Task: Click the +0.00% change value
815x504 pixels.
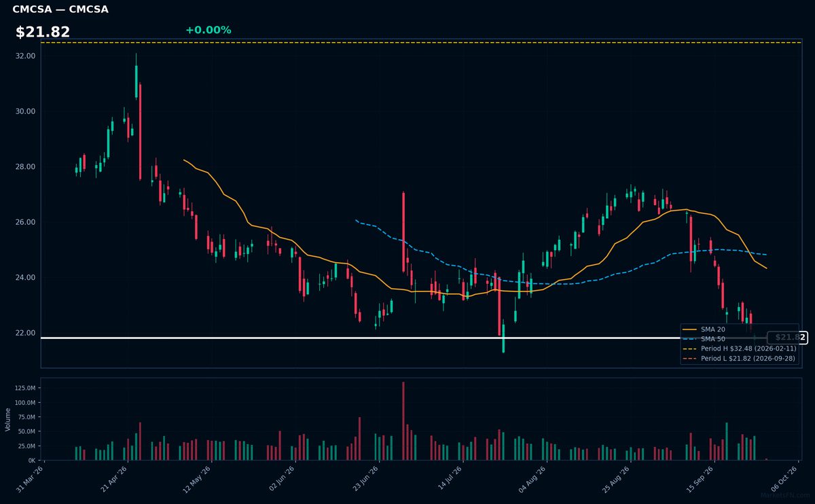Action: click(x=208, y=30)
